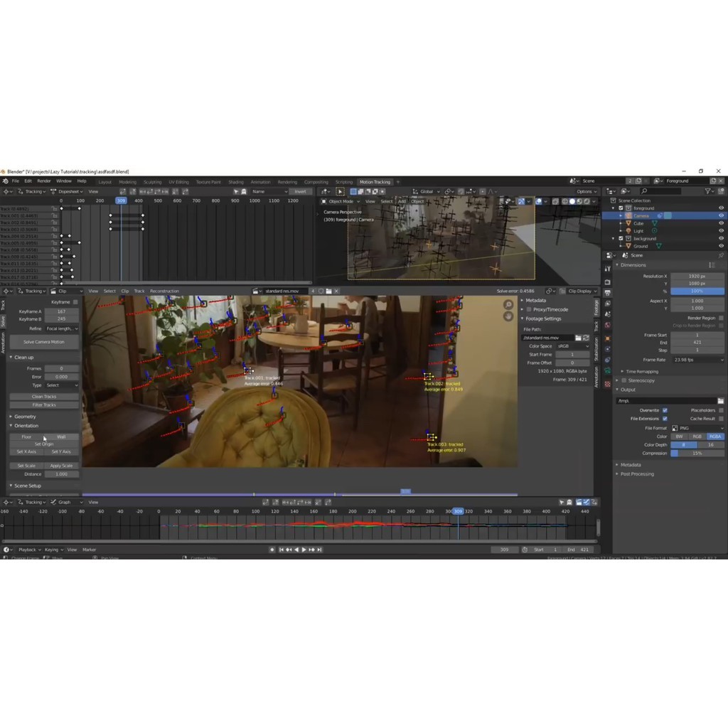Open the View Layer properties icon
Viewport: 728px width, 728px height.
point(607,304)
